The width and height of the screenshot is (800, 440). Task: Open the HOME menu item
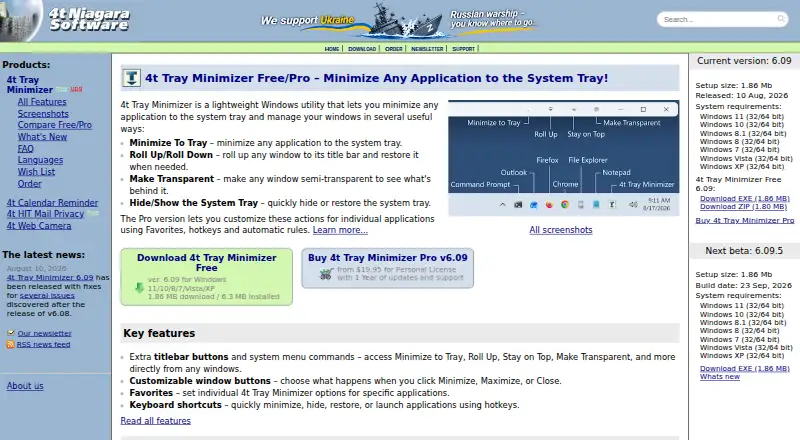pyautogui.click(x=332, y=49)
